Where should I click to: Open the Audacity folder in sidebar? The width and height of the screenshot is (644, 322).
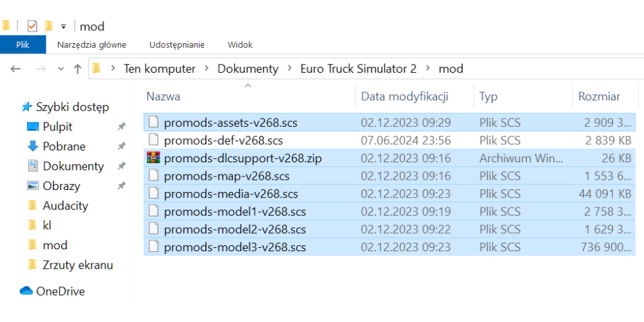pos(65,205)
